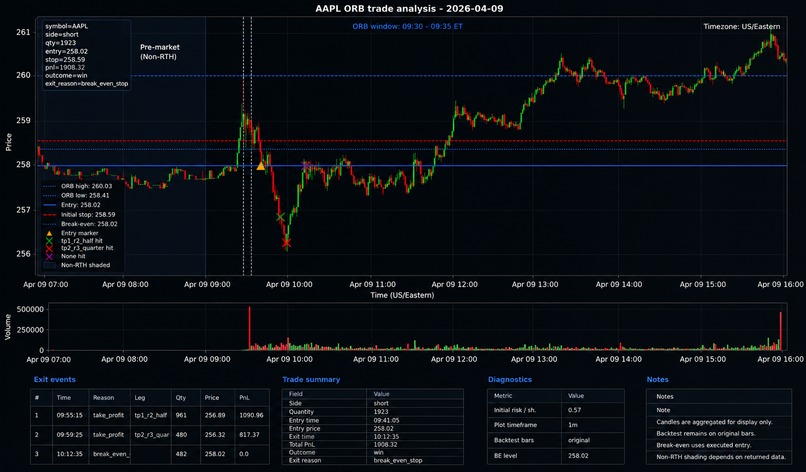
Task: Select the green X legend icon beside tp1_r2_half hit
Action: 49,241
